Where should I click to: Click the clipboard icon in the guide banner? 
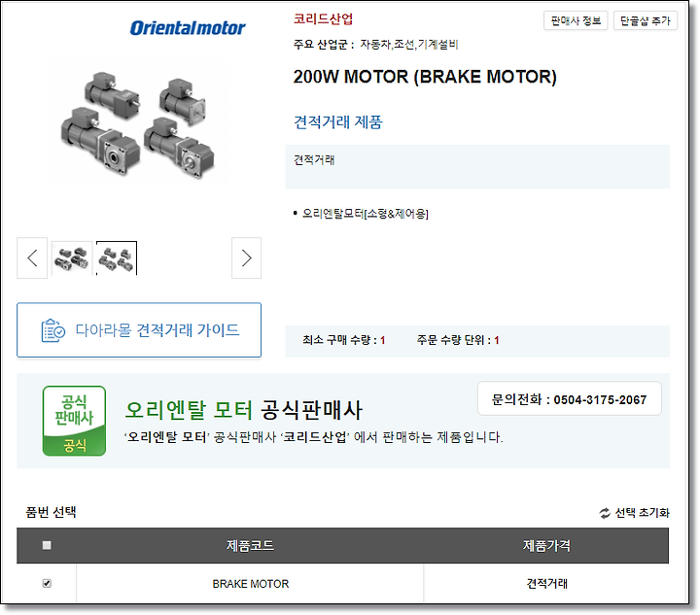point(53,330)
